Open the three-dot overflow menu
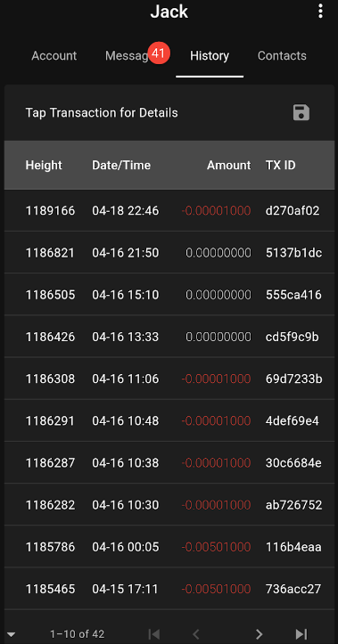 (x=320, y=11)
